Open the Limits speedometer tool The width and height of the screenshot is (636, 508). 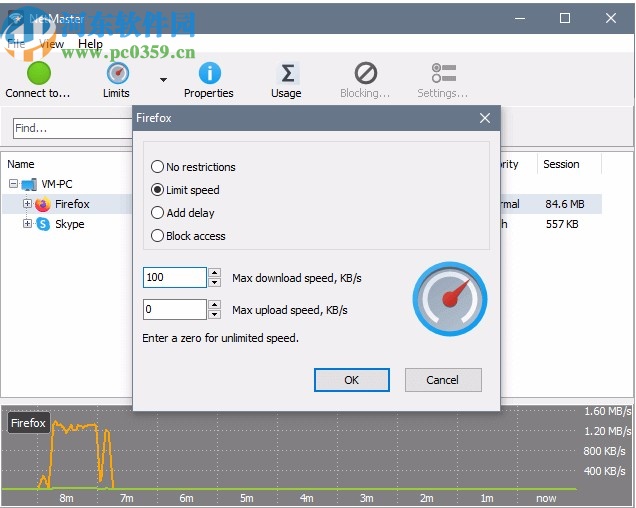click(118, 73)
